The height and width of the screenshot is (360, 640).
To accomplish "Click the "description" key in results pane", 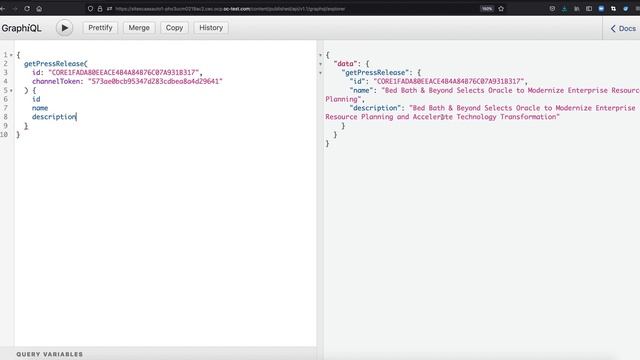I will coord(375,108).
